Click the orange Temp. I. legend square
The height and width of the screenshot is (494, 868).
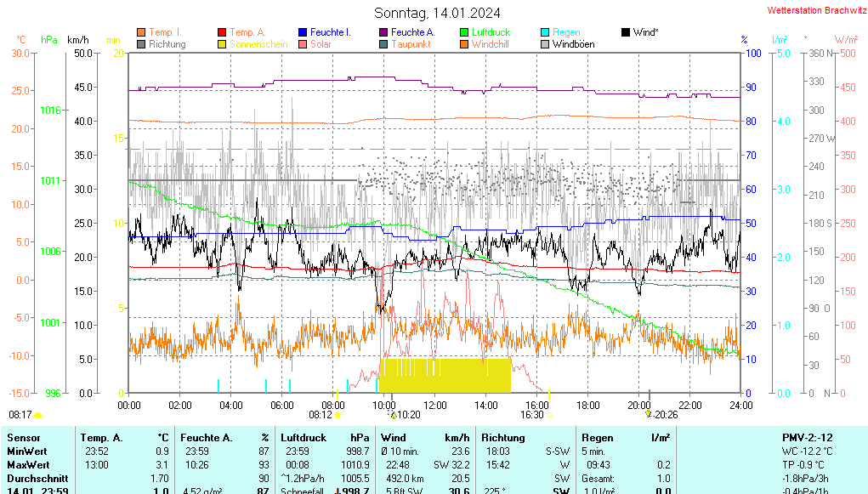click(141, 32)
